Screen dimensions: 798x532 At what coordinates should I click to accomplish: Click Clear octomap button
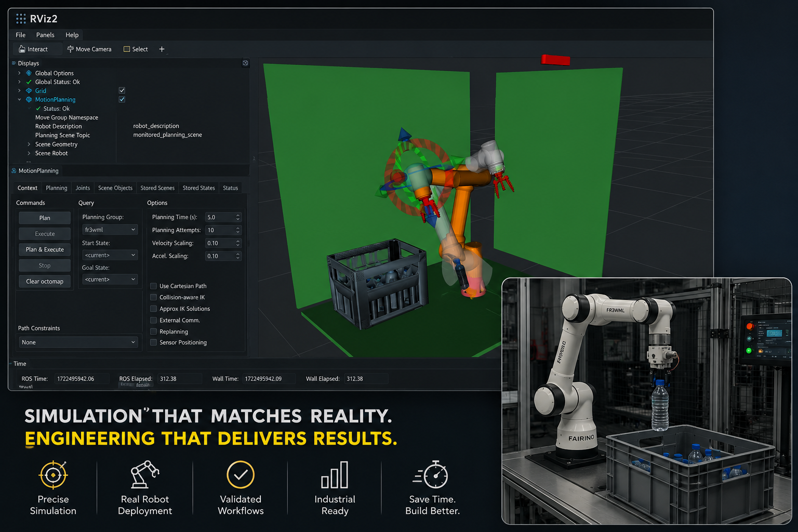pos(45,282)
